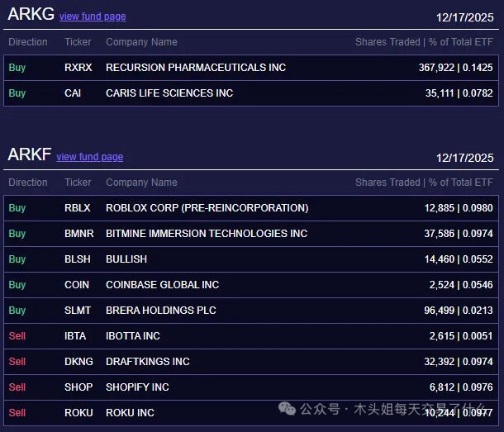Select CARIS LIFE SCIENCES INC company name
This screenshot has height=432, width=504.
pyautogui.click(x=169, y=93)
